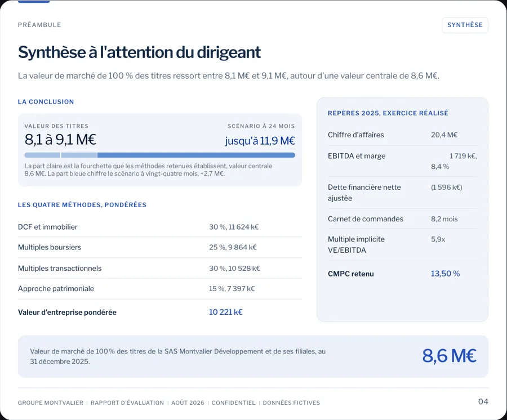Select the LES QUATRE MÉTHODES, PONDÉRÉES heading
The width and height of the screenshot is (507, 420).
[x=82, y=205]
